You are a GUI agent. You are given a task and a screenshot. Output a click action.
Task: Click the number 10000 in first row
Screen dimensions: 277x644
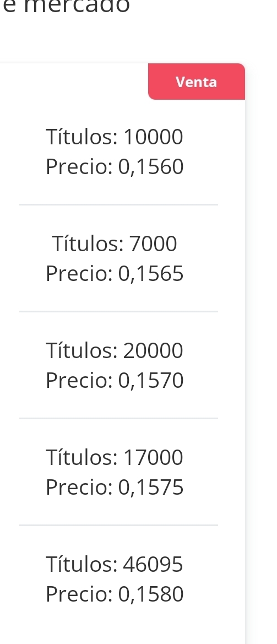click(153, 137)
